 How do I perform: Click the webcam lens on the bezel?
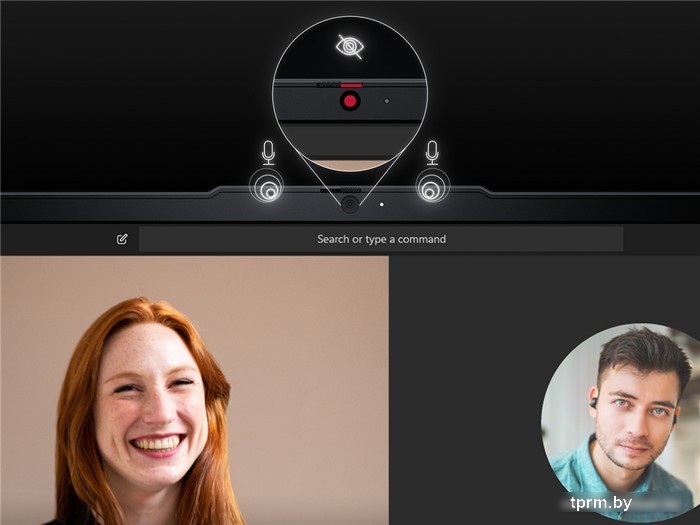pos(349,204)
